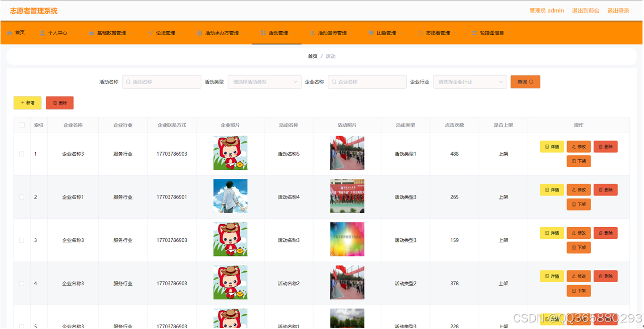Click 修改 for 活动名称3 row

click(579, 233)
